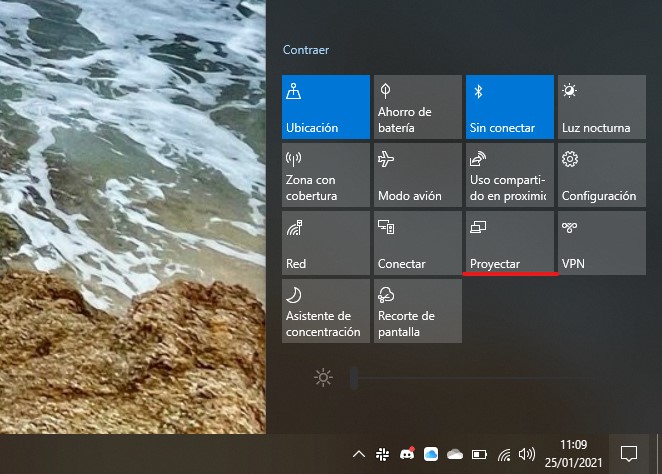Open the Proyectar projection options
The width and height of the screenshot is (662, 474).
(509, 243)
